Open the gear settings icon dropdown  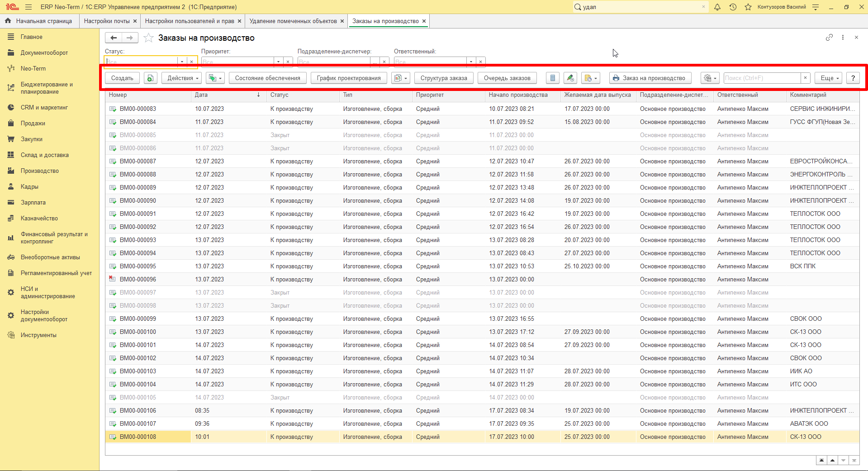point(710,78)
